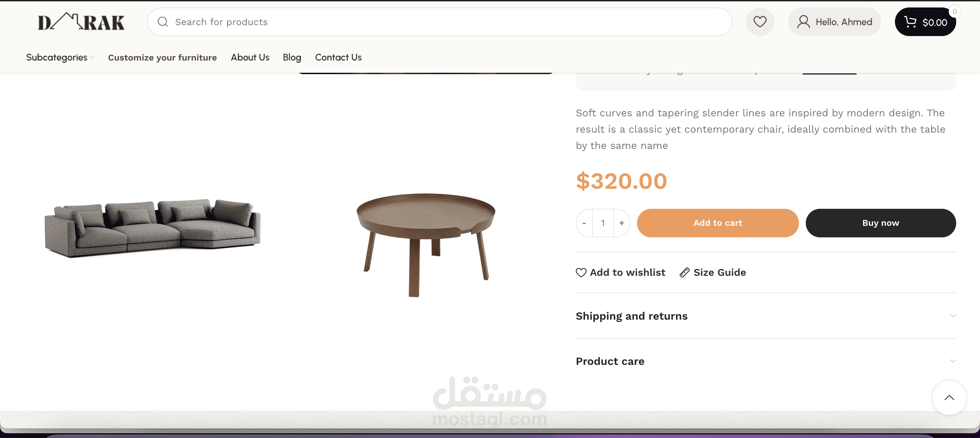Viewport: 980px width, 438px height.
Task: Expand the Product care section
Action: click(x=765, y=361)
